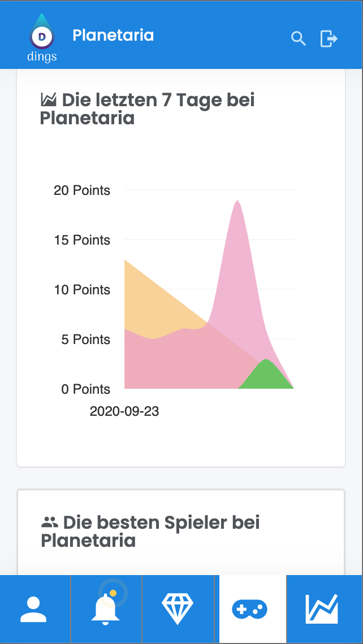Click the Planetaria title in the header
This screenshot has width=363, height=644.
click(x=113, y=36)
